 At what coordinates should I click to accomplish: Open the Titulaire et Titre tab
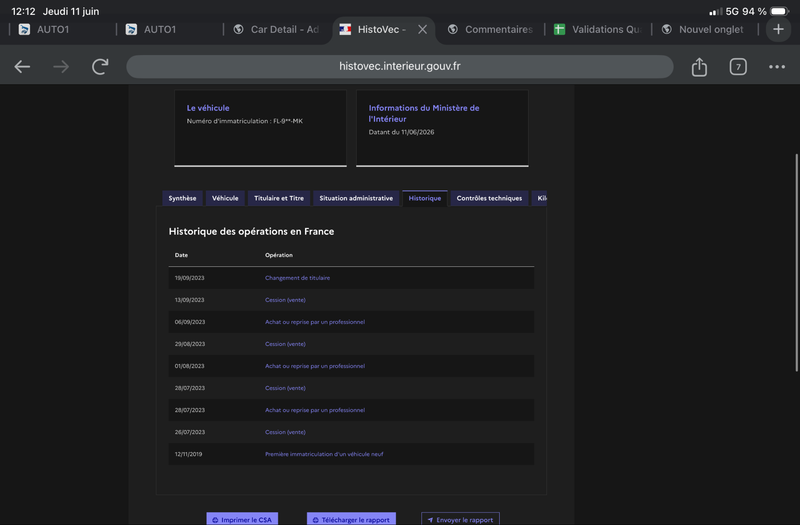(x=279, y=198)
